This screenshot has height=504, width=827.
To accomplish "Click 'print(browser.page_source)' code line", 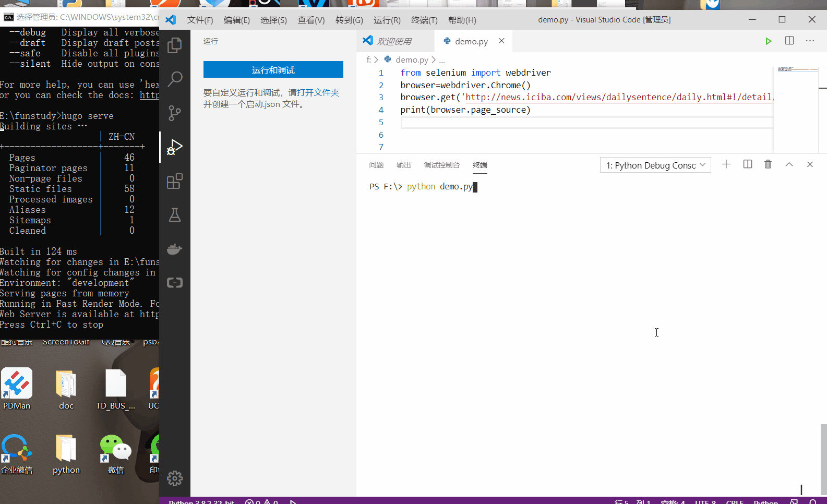I will click(x=465, y=110).
